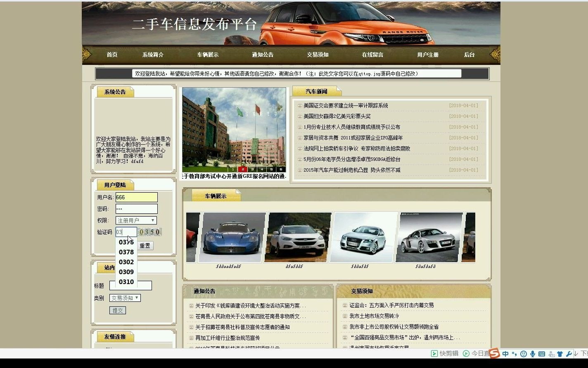Open 后台 in the navigation bar

tap(469, 55)
